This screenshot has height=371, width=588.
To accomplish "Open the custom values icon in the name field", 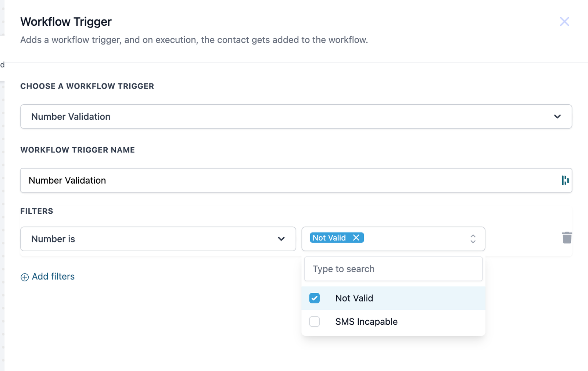I will pyautogui.click(x=565, y=180).
